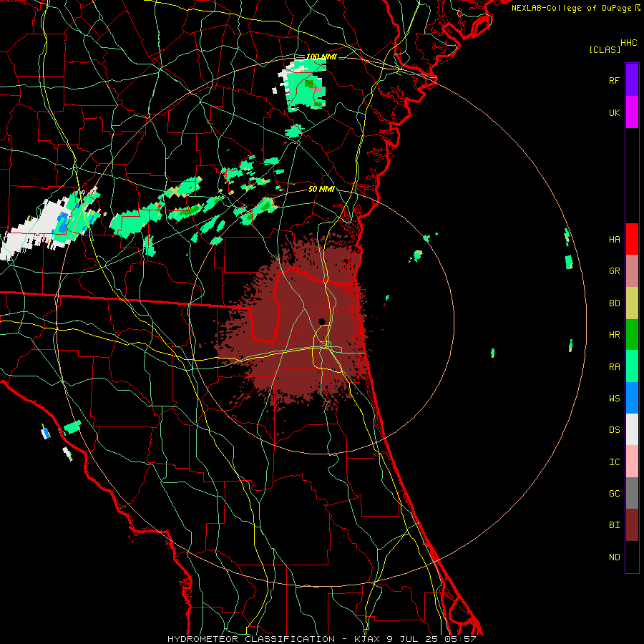Click the Hydrometeor Classification KJAX caption

pyautogui.click(x=321, y=639)
